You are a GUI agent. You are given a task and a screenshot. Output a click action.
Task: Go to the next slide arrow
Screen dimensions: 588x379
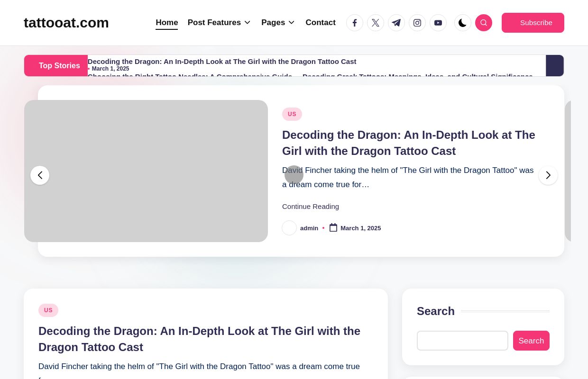[x=548, y=175]
